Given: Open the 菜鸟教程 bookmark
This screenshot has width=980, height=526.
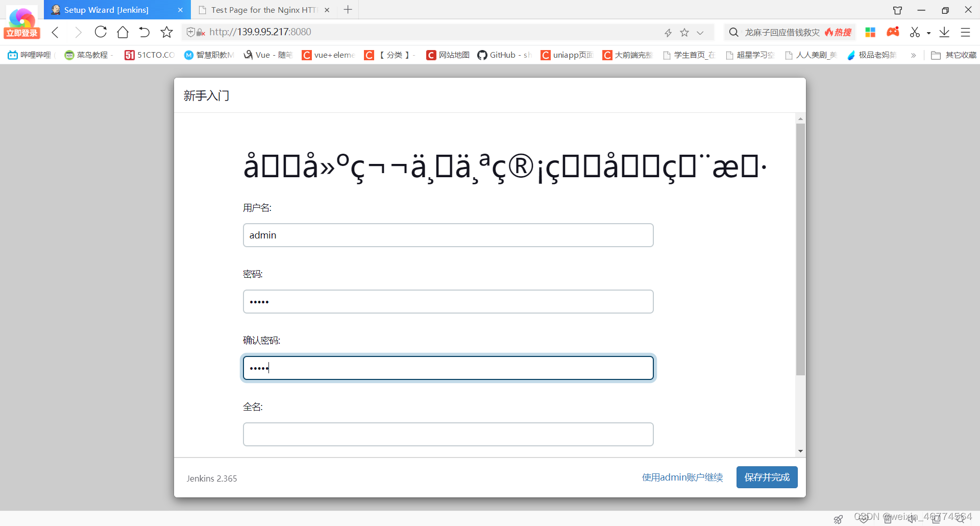Looking at the screenshot, I should [88, 55].
